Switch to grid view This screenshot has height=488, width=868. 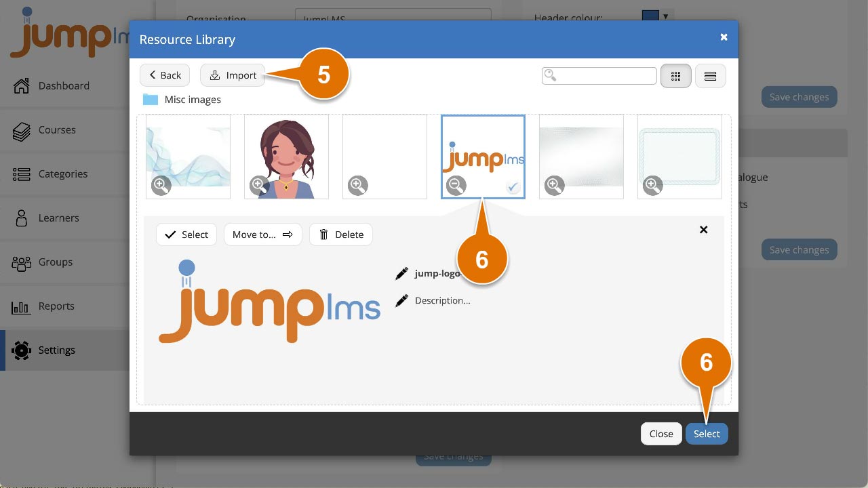pyautogui.click(x=675, y=76)
